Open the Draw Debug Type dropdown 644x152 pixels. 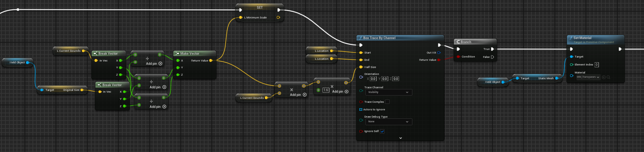pos(388,122)
